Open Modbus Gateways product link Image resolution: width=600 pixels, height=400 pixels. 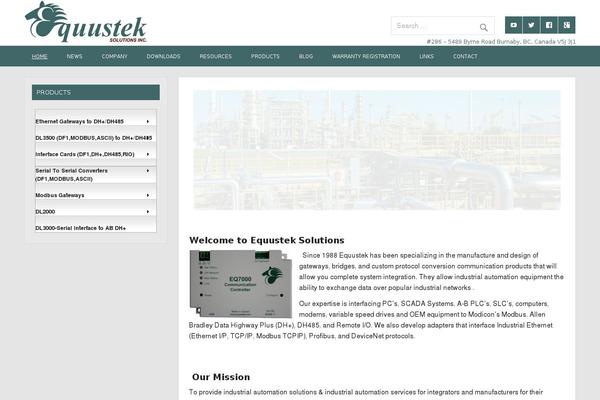[x=60, y=195]
